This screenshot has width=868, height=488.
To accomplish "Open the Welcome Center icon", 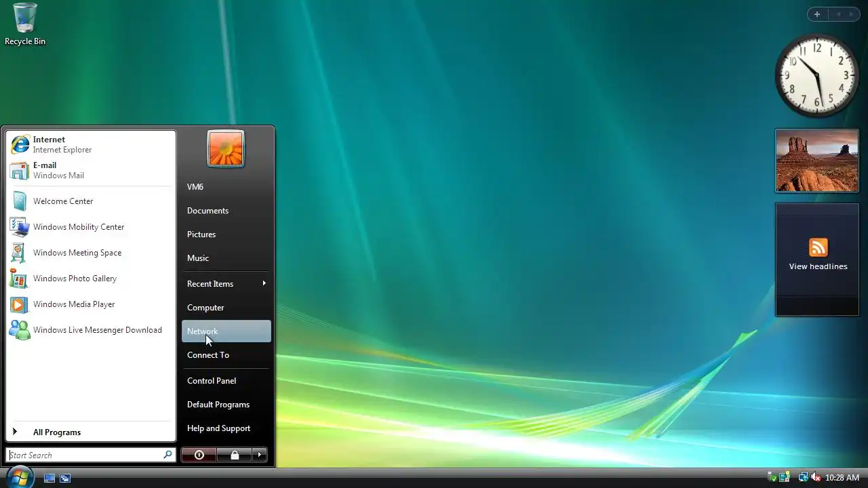I will pos(20,201).
